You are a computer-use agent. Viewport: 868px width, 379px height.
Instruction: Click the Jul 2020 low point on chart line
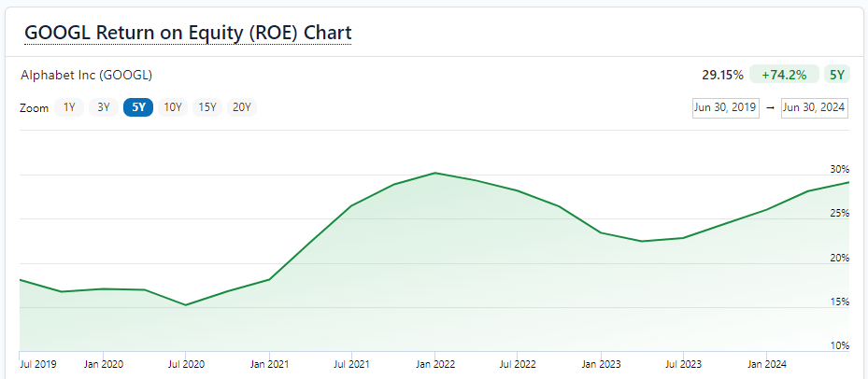185,305
